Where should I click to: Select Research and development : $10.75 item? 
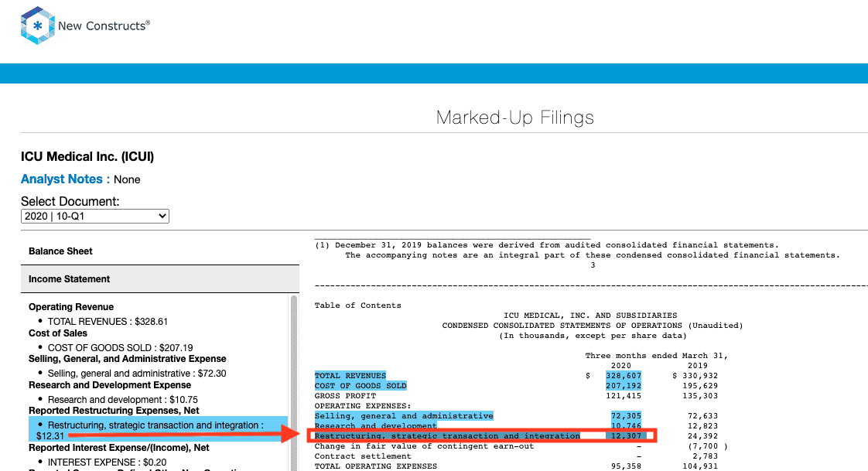point(122,399)
